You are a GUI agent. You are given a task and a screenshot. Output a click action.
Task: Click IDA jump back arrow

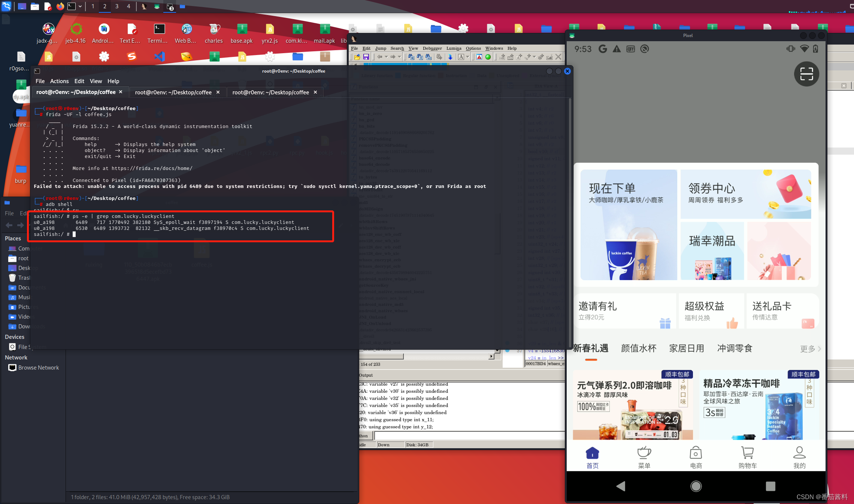380,57
